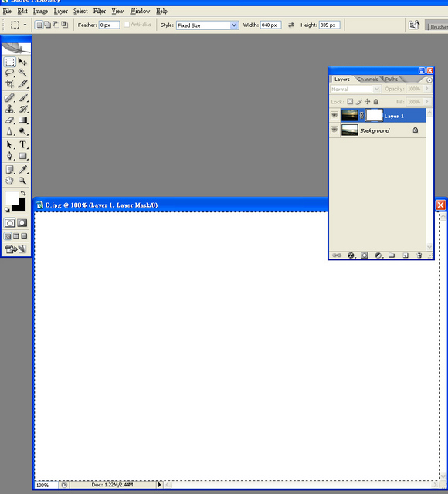The height and width of the screenshot is (494, 448).
Task: Select the Eyedropper tool
Action: (22, 170)
